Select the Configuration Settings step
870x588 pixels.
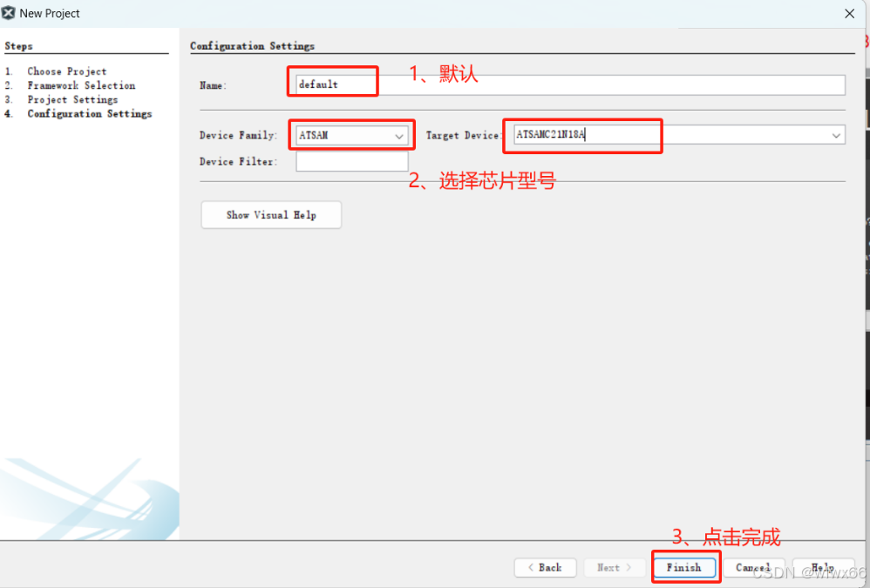coord(90,113)
